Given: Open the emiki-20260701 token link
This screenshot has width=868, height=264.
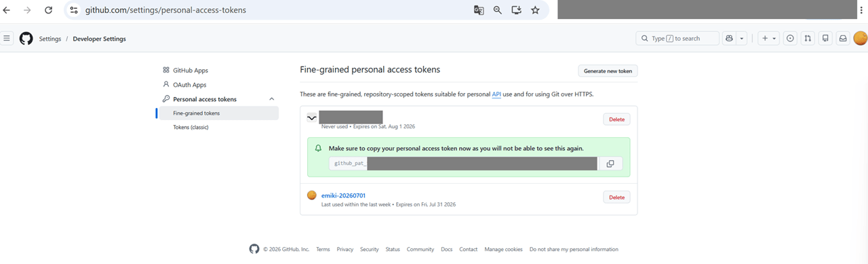Looking at the screenshot, I should (343, 195).
